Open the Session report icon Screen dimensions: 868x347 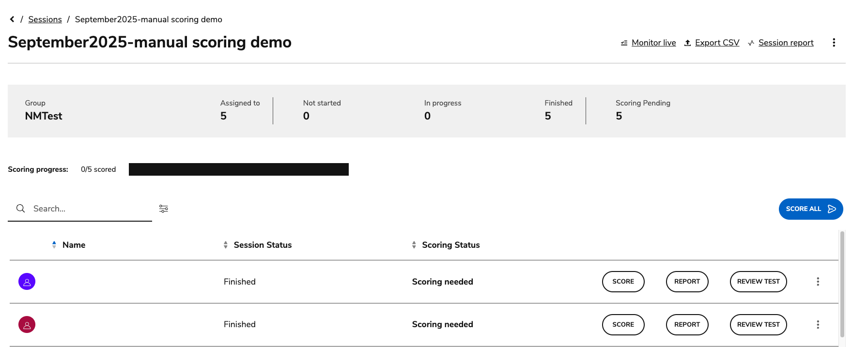click(752, 43)
